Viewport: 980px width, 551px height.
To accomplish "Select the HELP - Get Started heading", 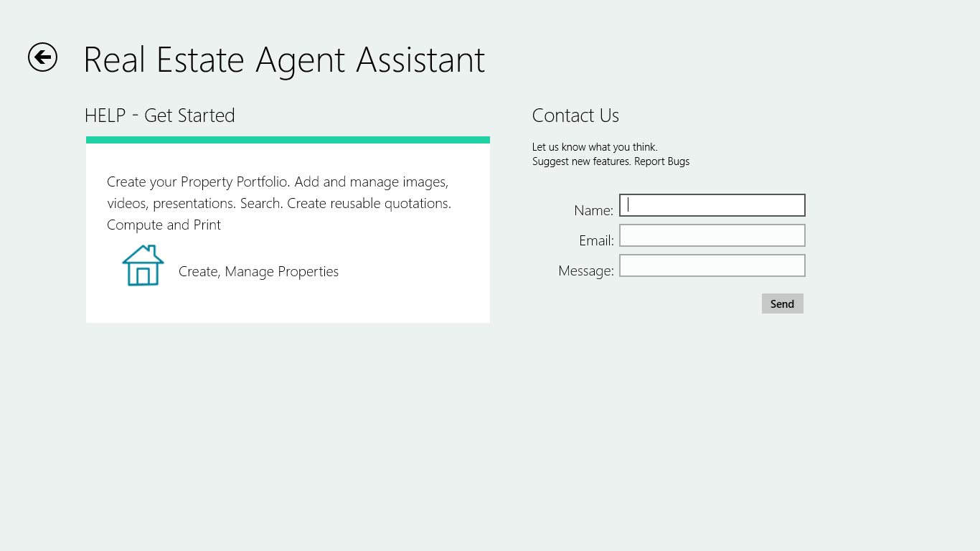I will pos(160,116).
